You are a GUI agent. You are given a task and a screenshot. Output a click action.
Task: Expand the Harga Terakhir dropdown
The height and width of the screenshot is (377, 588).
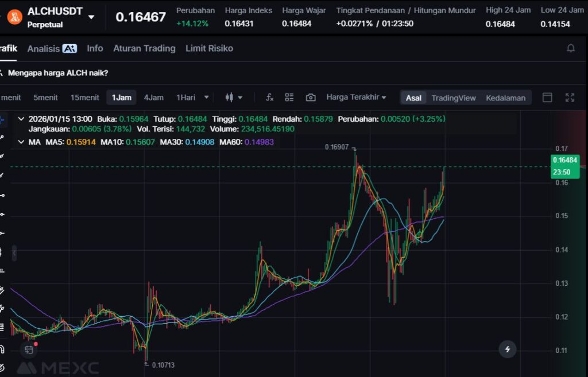(x=356, y=98)
